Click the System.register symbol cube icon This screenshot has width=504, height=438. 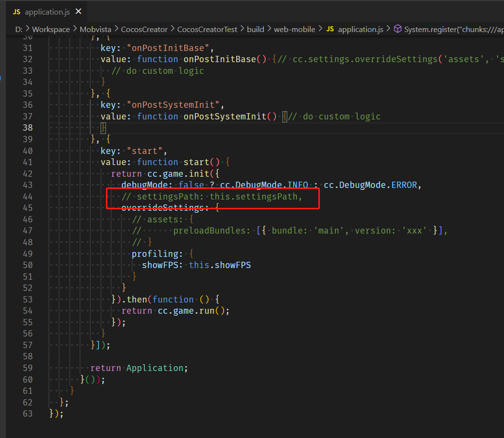pyautogui.click(x=398, y=29)
